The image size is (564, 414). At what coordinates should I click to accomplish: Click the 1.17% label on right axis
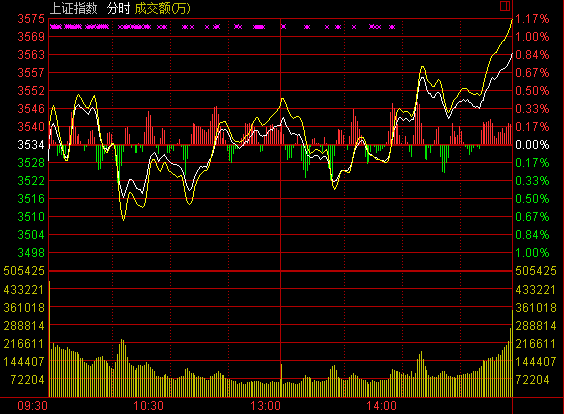pos(532,19)
